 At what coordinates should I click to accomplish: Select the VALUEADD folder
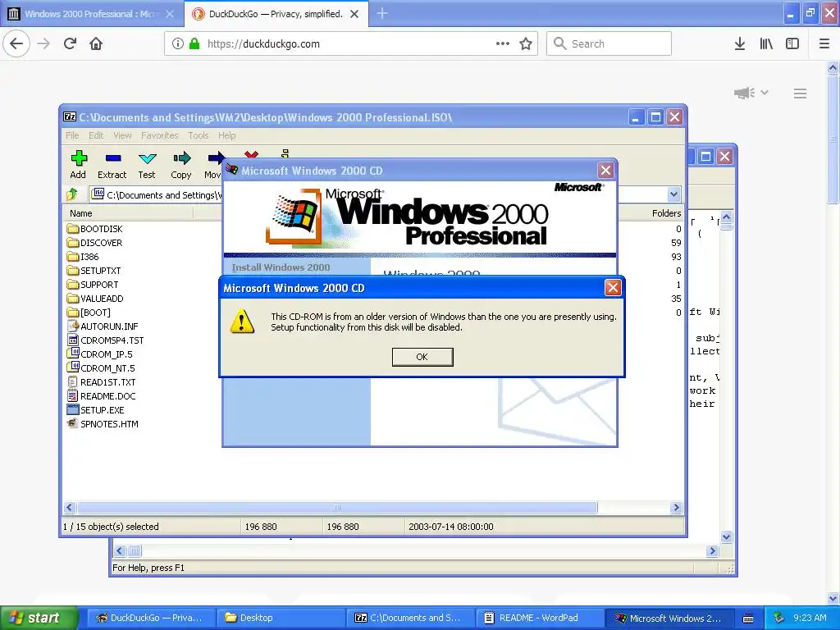tap(95, 299)
